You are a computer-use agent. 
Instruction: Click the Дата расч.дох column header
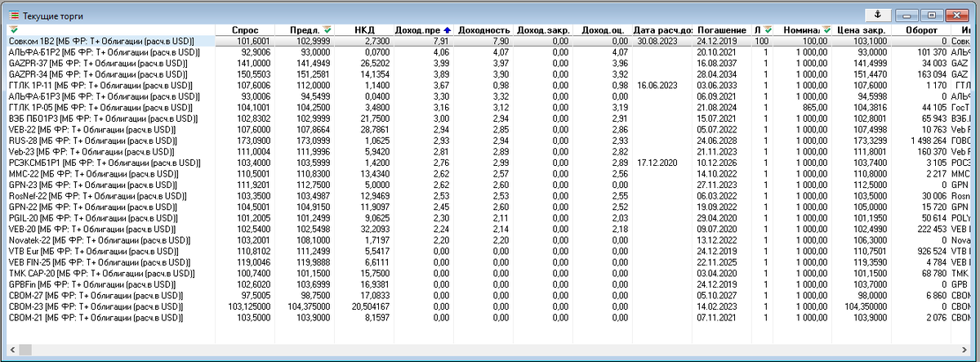[662, 29]
